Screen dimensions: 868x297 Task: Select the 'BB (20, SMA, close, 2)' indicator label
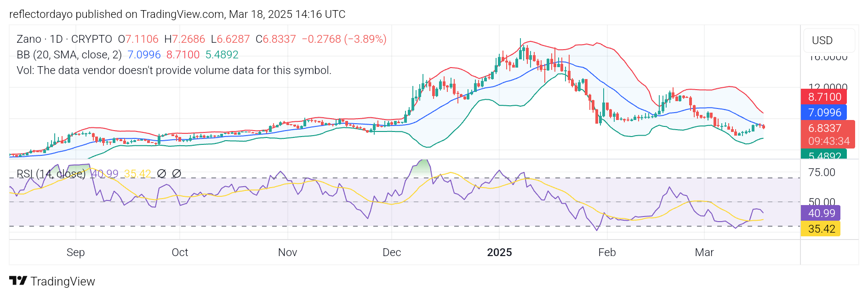pos(69,55)
